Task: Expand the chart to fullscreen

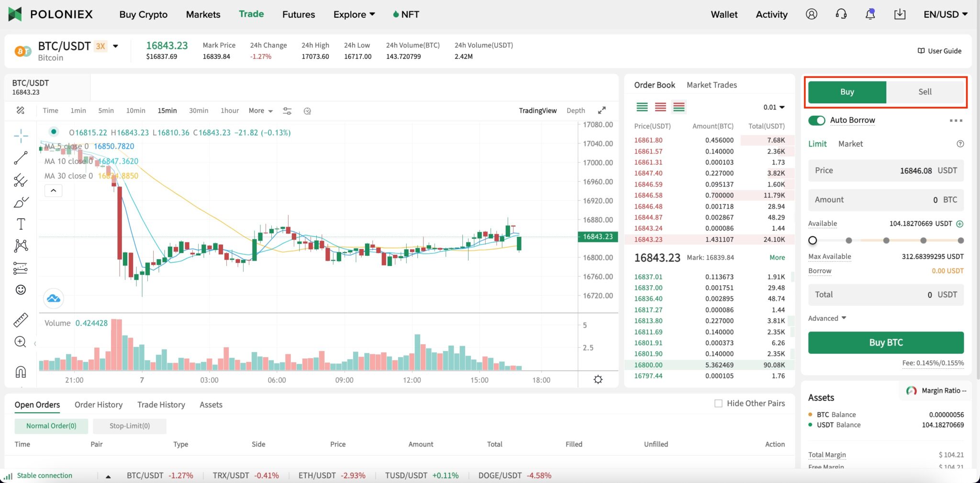Action: tap(601, 110)
